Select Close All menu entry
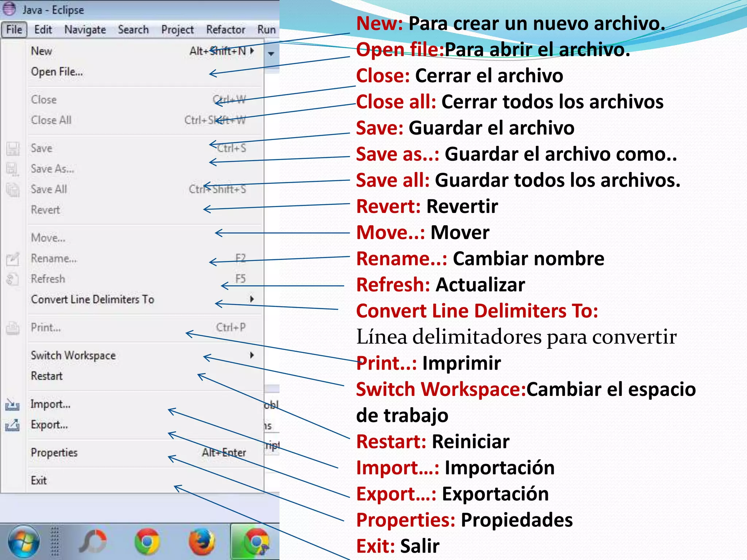 pos(145,120)
